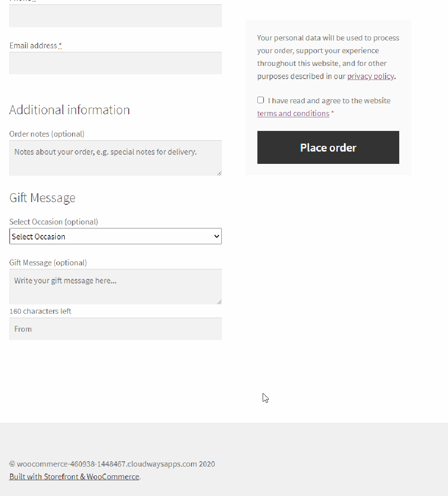Tick the terms and conditions agreement checkbox

click(260, 100)
